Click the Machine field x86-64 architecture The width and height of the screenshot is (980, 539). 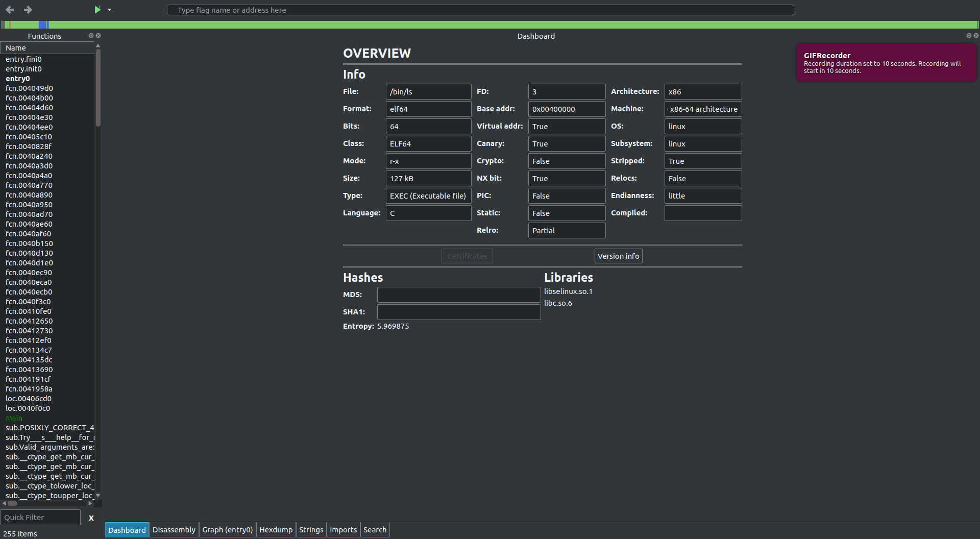(x=703, y=109)
